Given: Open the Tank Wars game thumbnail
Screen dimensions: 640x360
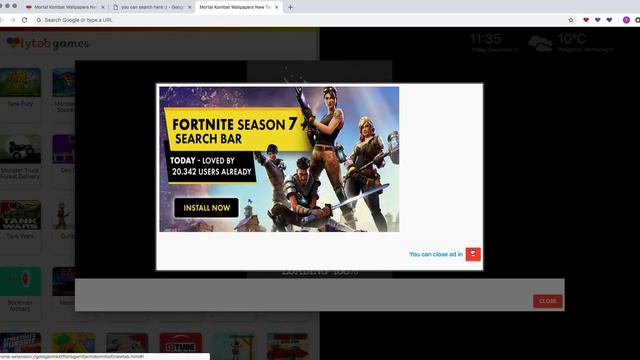Looking at the screenshot, I should point(20,215).
